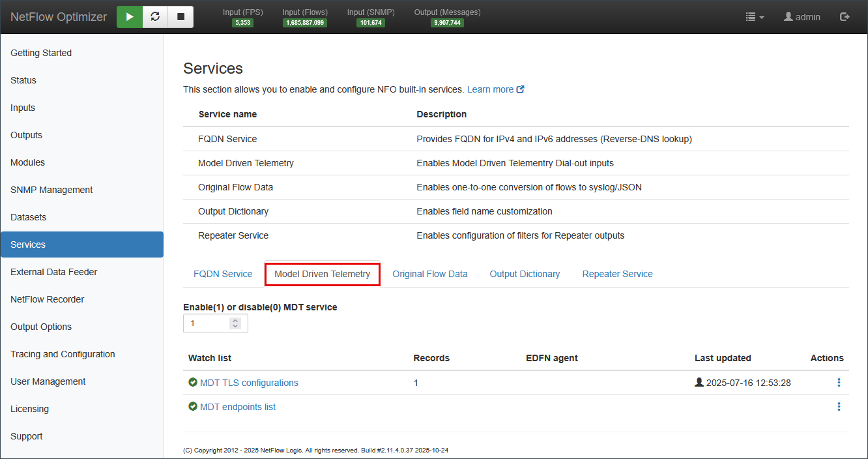
Task: Switch to the FQDN Service tab
Action: click(223, 274)
